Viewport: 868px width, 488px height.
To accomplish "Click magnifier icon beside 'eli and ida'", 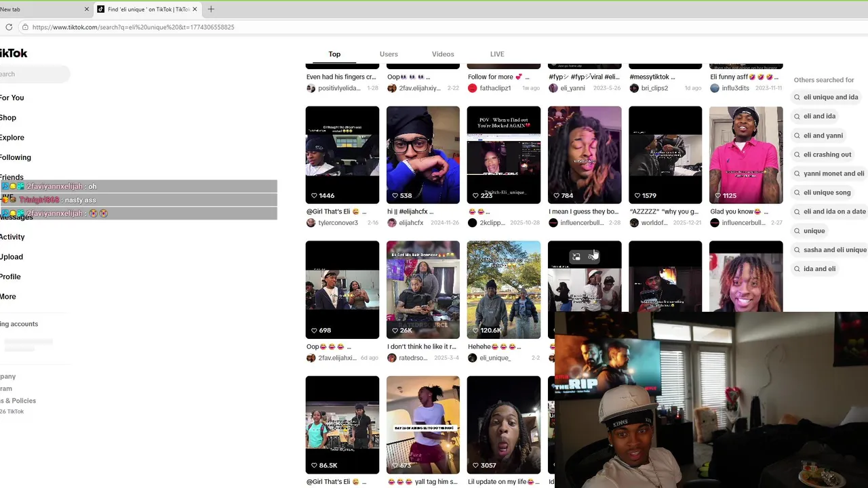I will pyautogui.click(x=797, y=117).
